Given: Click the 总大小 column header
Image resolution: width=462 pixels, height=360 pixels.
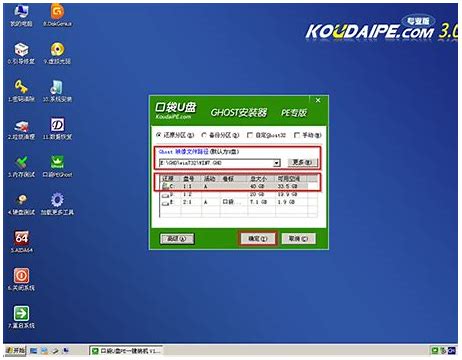Looking at the screenshot, I should [x=262, y=179].
